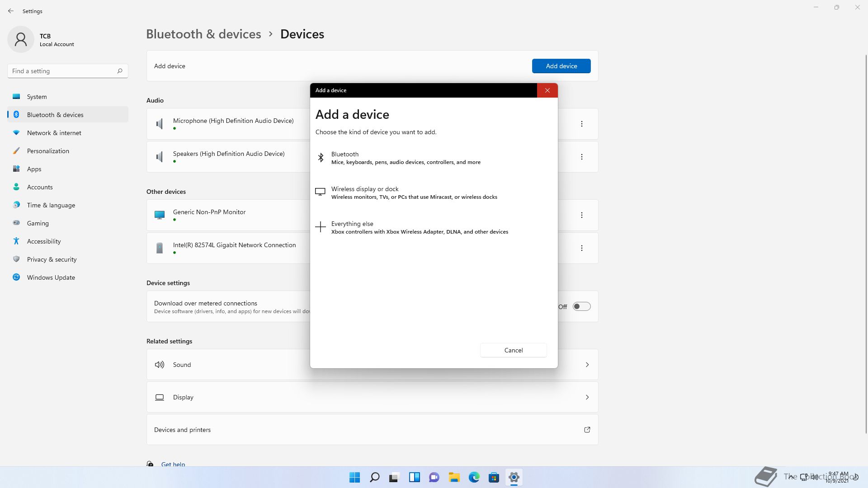Click the Bluetooth & devices breadcrumb link

click(203, 34)
